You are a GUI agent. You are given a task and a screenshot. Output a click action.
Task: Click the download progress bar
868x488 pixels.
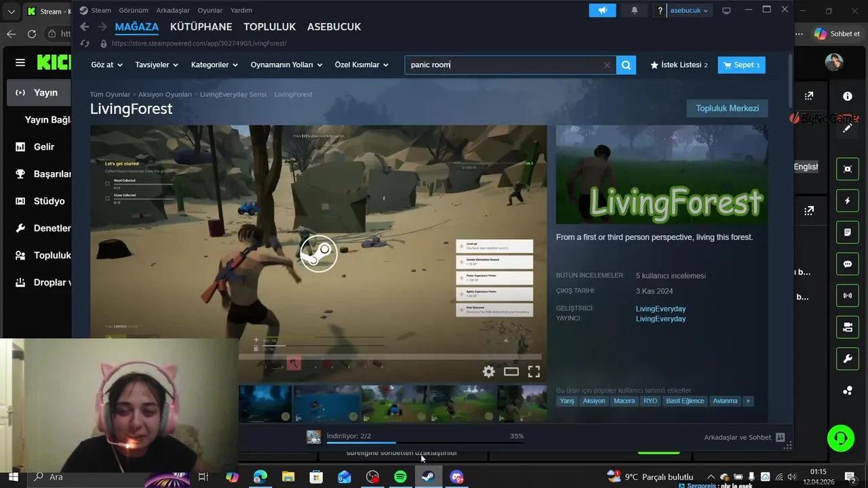click(425, 443)
